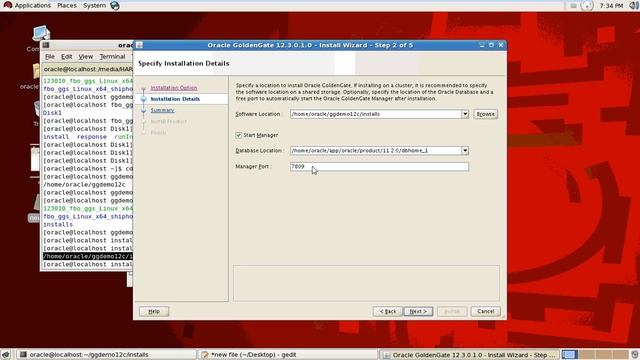Switch to the gedit new file taskbar button
The image size is (640, 360).
point(288,355)
